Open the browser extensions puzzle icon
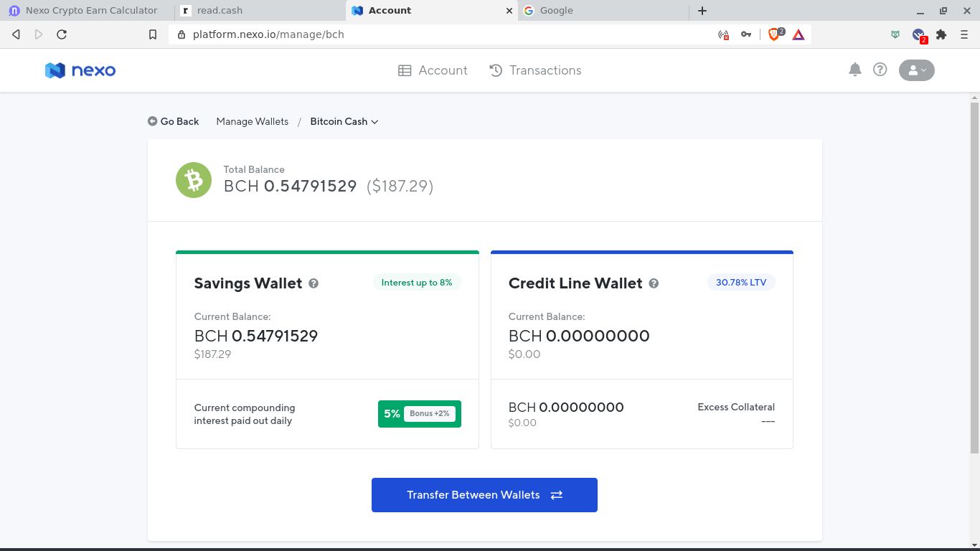980x551 pixels. pos(942,34)
